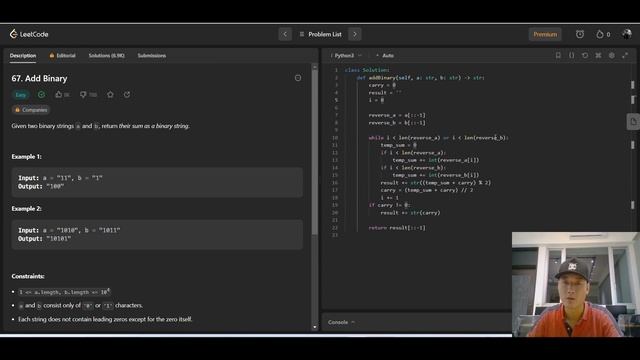Click the Example 1 heading
Screen dimensions: 640x360
[27, 157]
